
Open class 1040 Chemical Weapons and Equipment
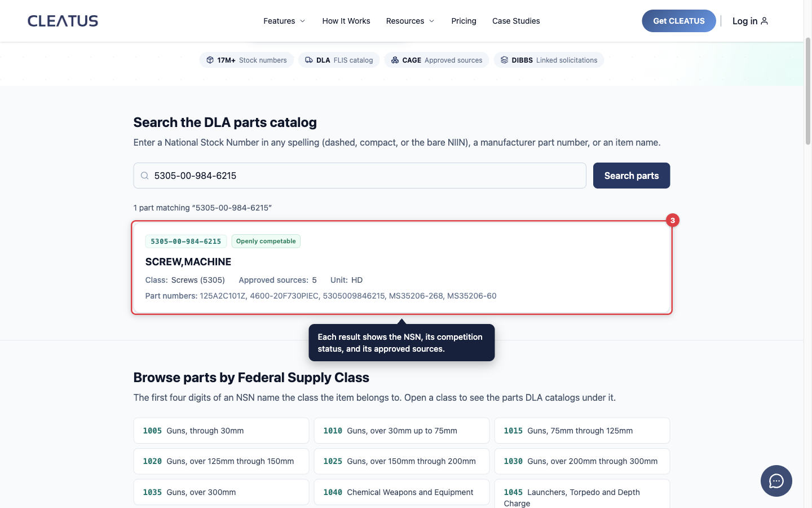point(401,492)
